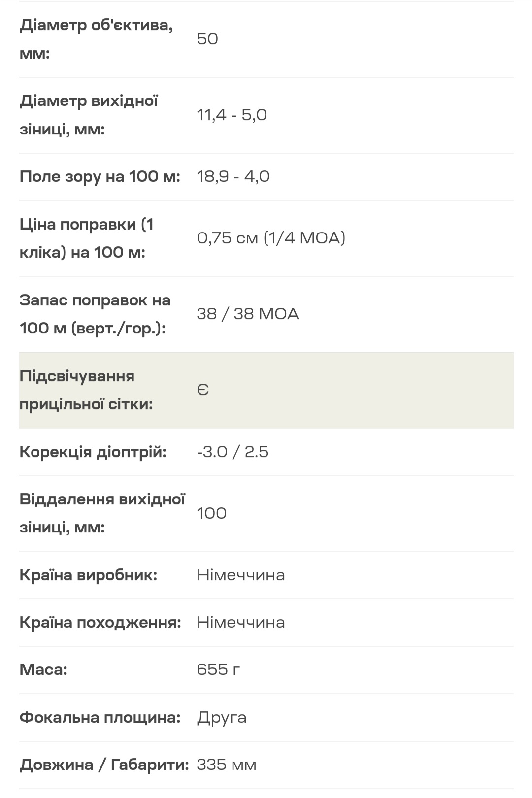Click the 'Ціна поправки (1 кліка)' label
Viewport: 532px width, 798px height.
(x=87, y=238)
